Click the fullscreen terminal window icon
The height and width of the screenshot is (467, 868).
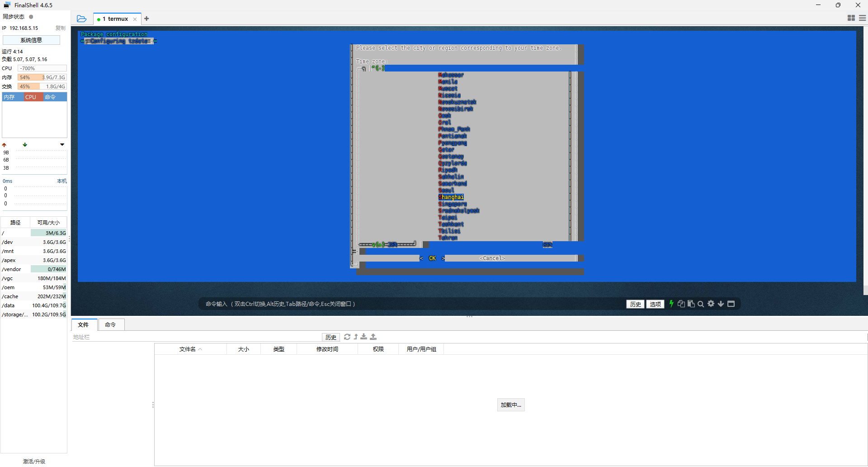(731, 304)
